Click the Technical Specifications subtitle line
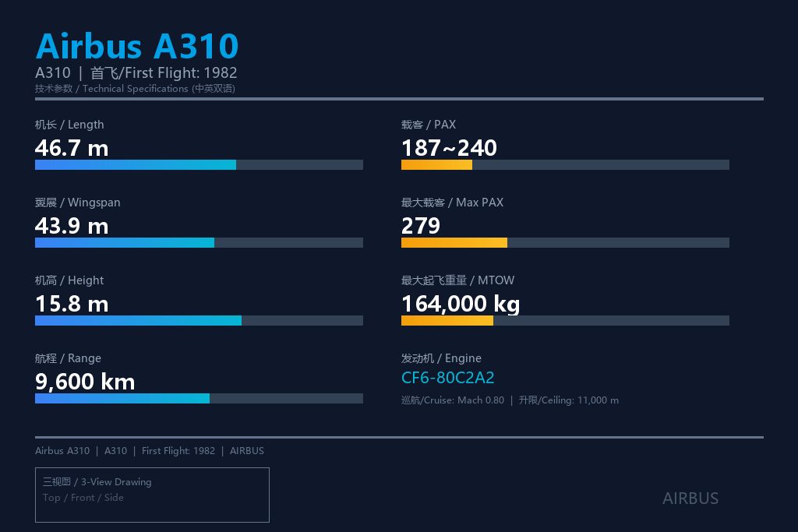This screenshot has height=532, width=798. 135,89
